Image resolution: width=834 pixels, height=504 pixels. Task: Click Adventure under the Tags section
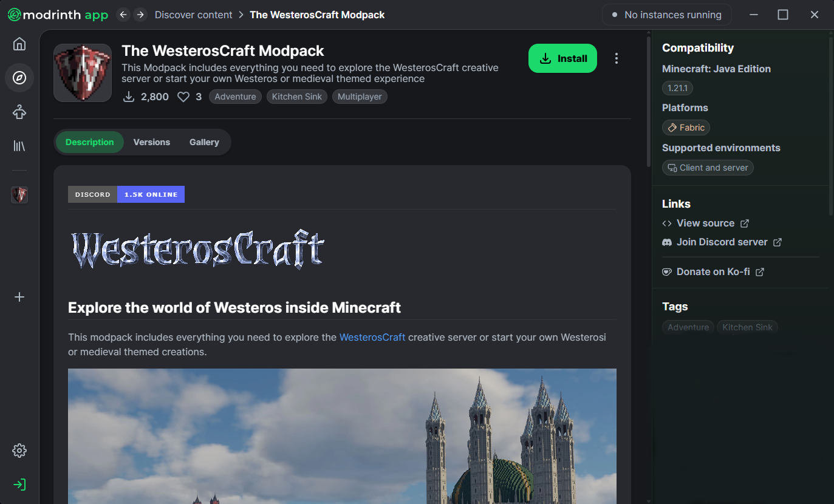(688, 327)
